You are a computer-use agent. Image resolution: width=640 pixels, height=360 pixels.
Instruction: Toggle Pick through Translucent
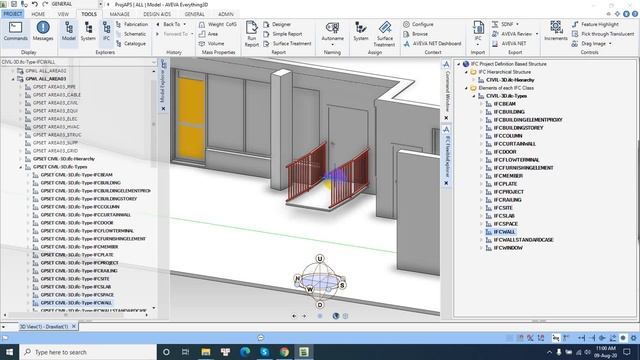click(603, 34)
